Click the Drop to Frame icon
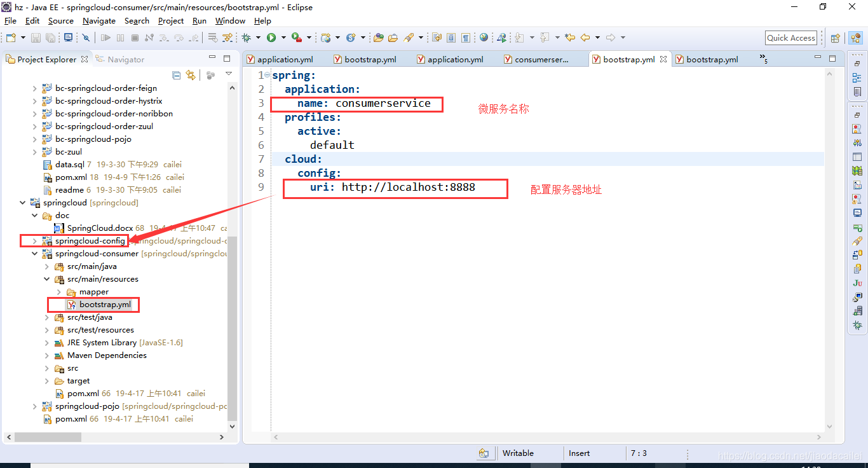 click(212, 38)
